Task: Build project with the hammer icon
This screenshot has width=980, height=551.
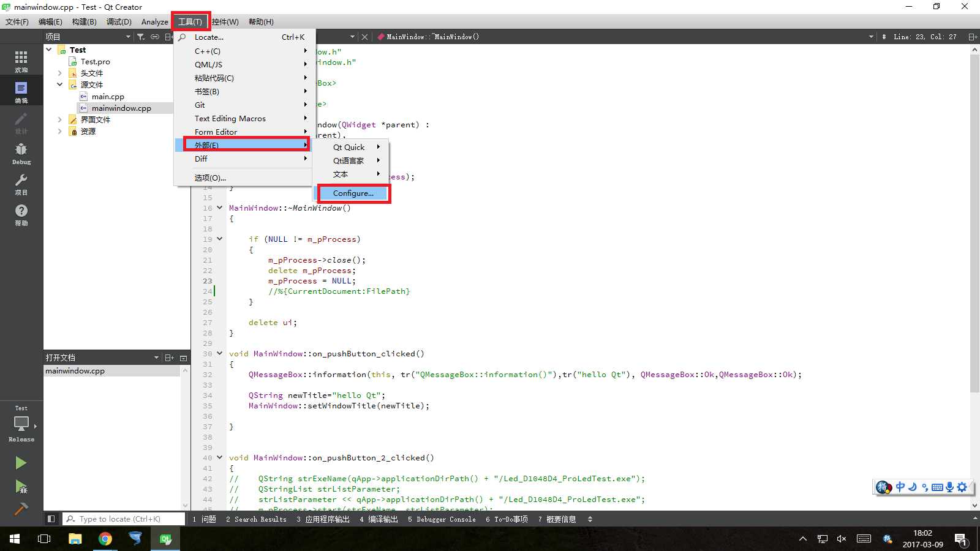Action: pyautogui.click(x=21, y=509)
